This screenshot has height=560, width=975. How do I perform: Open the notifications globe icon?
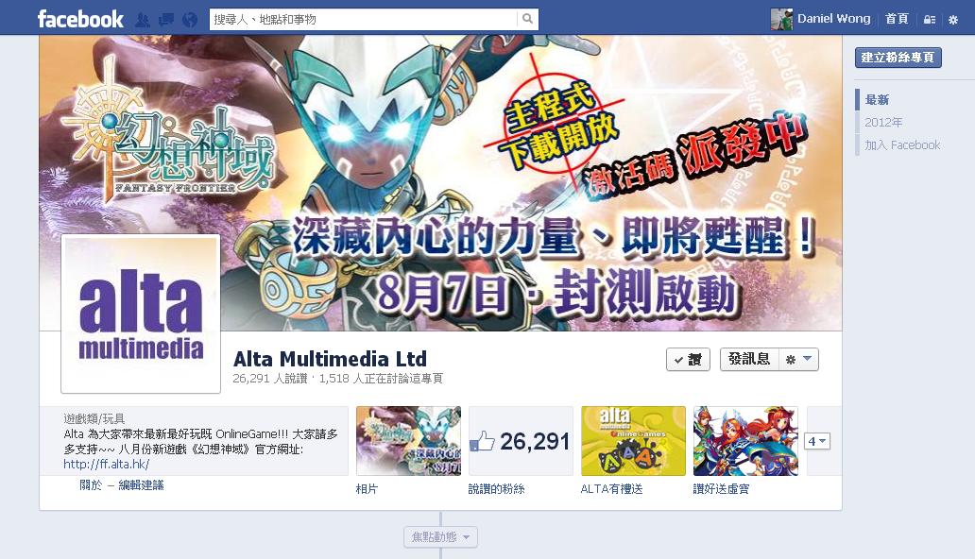(190, 20)
